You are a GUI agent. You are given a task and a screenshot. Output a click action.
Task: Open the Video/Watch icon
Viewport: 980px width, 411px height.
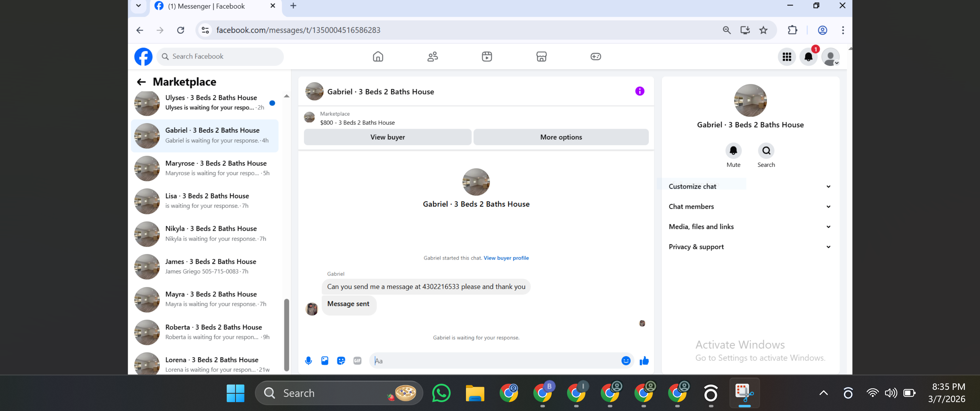[x=487, y=57]
